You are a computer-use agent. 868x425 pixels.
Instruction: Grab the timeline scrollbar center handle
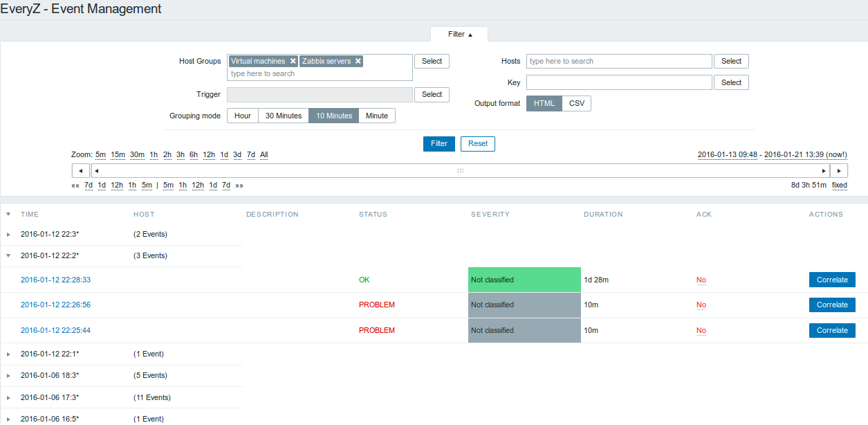pyautogui.click(x=460, y=170)
